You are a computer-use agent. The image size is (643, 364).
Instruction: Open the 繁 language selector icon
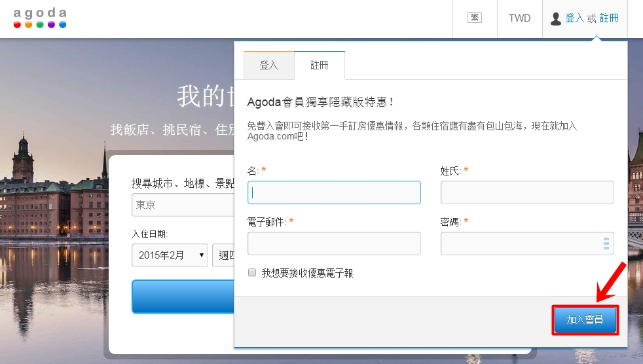pyautogui.click(x=475, y=18)
